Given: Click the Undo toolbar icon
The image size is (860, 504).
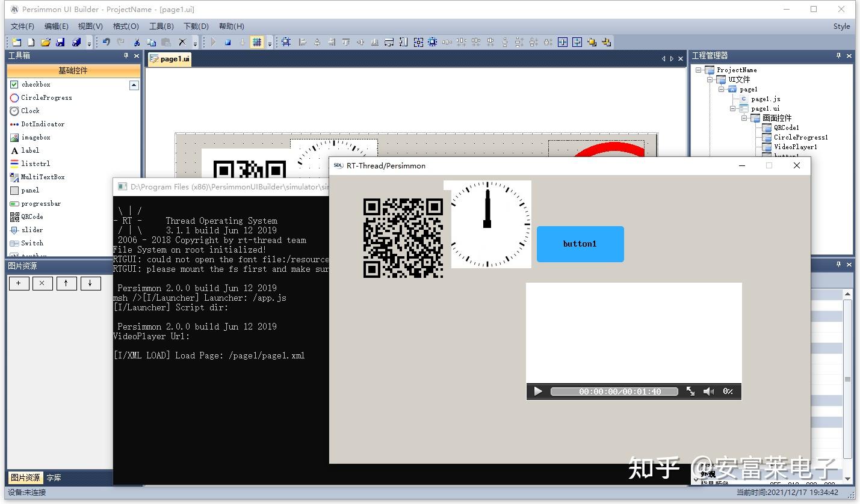Looking at the screenshot, I should (106, 42).
